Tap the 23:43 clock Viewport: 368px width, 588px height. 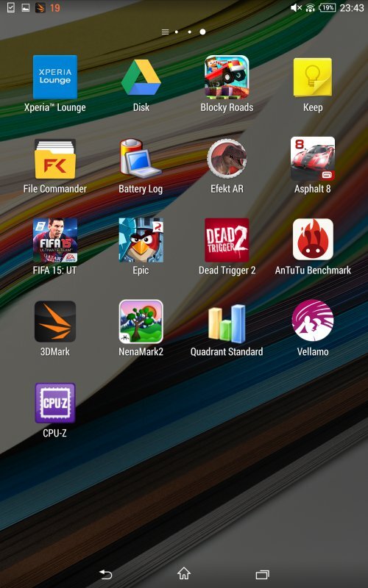coord(352,7)
